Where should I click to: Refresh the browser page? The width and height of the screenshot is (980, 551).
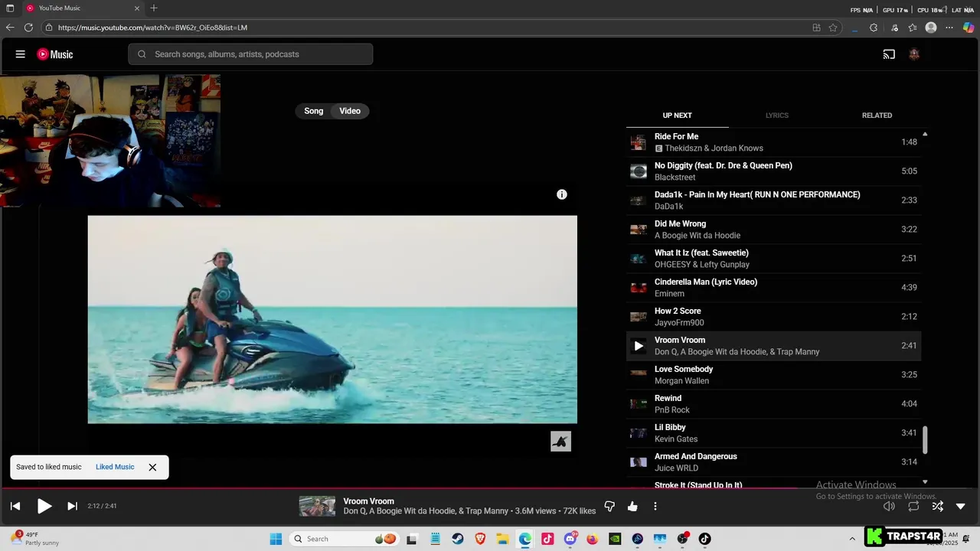tap(28, 28)
